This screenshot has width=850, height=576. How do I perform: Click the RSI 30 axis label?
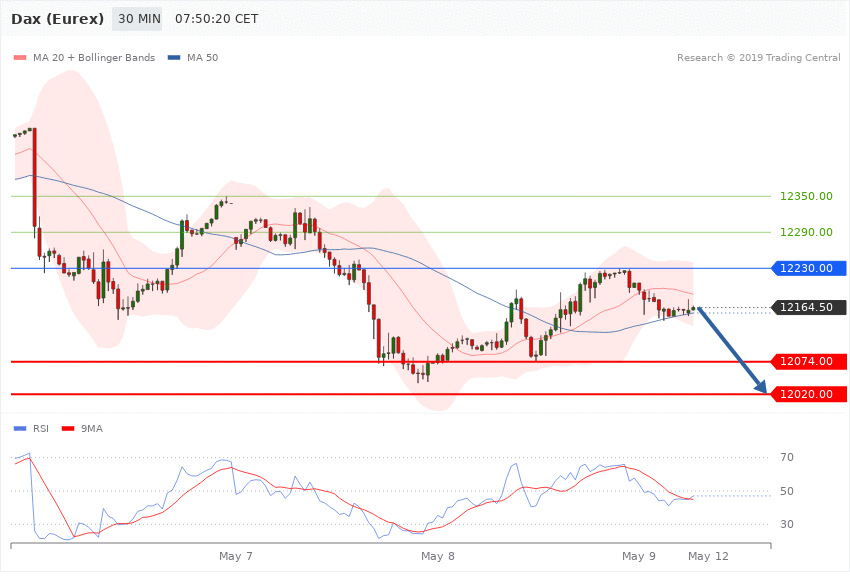(787, 524)
